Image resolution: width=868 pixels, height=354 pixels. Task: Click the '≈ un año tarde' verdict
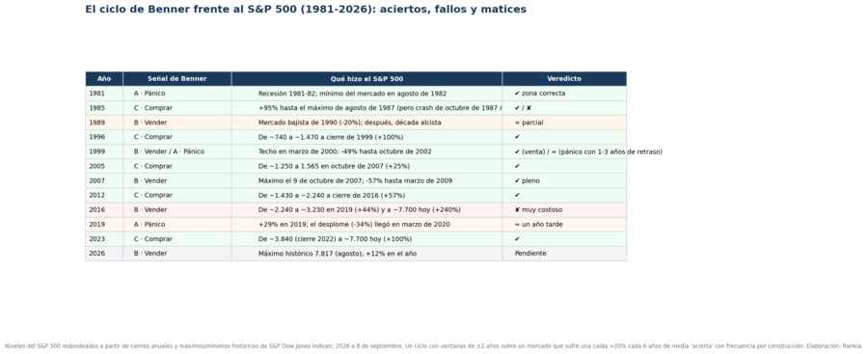tap(538, 225)
